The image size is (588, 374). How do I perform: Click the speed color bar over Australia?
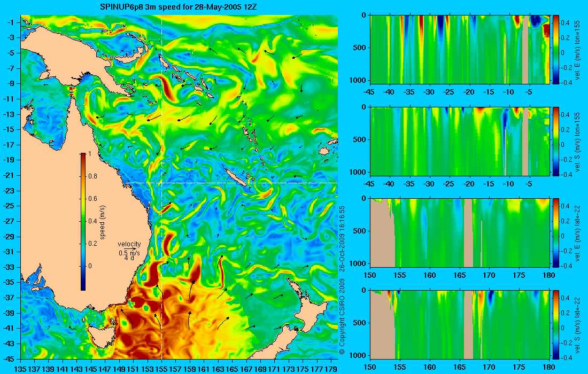point(83,222)
